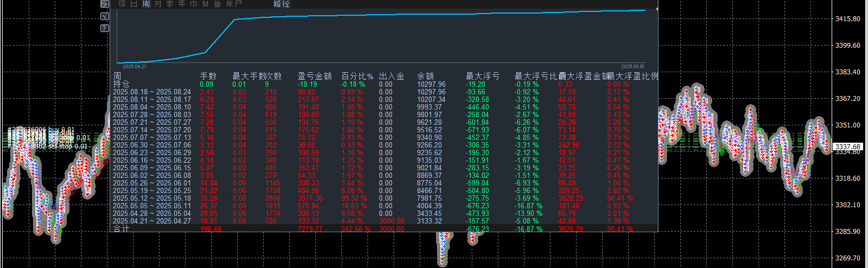This screenshot has width=868, height=268.
Task: Click the 3000.00 deposit in the 04.21 row
Action: click(391, 221)
